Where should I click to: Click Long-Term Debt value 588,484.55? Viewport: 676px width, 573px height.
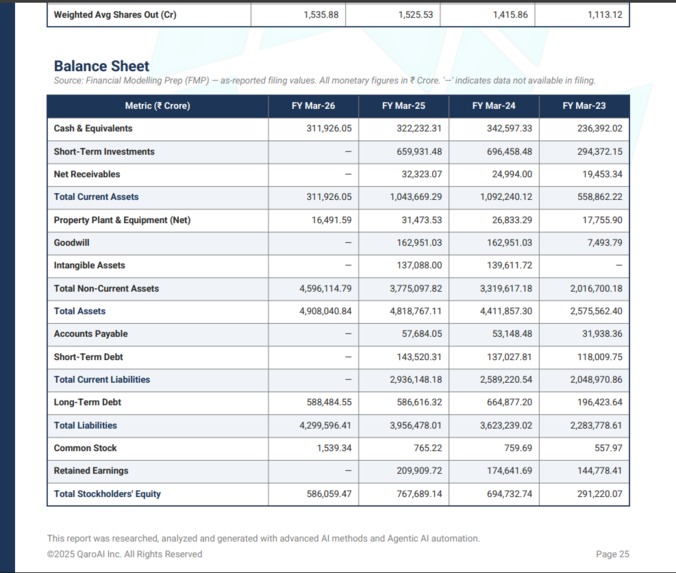click(x=329, y=402)
